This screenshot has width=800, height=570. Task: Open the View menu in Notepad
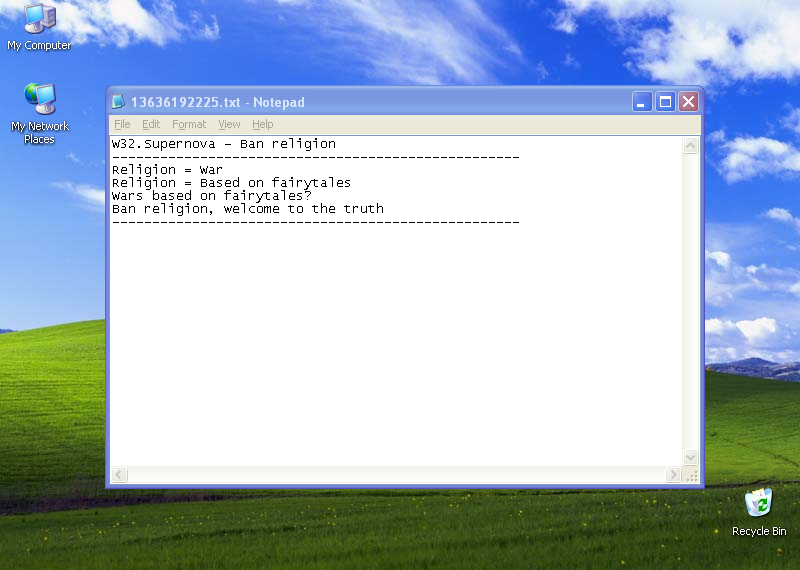point(229,124)
